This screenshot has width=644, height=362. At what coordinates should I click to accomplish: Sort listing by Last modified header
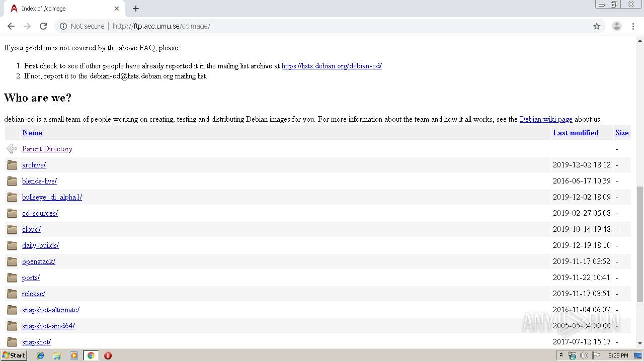pos(576,133)
